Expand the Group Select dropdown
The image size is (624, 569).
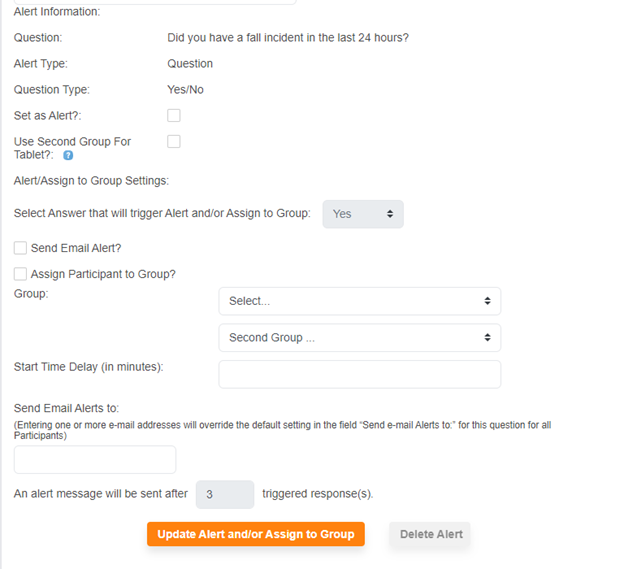(x=359, y=301)
